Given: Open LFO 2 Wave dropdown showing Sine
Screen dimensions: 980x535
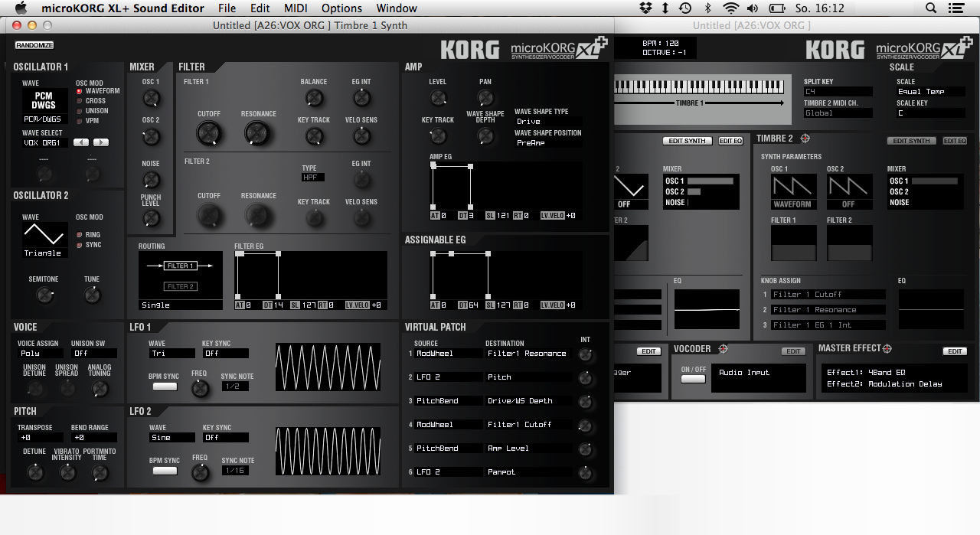Looking at the screenshot, I should (x=172, y=438).
